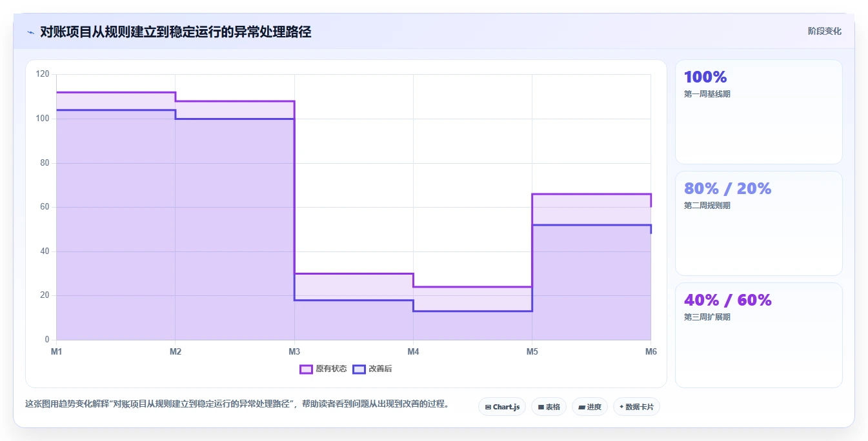Open the 40% / 60% 第三周扩展期 card
The image size is (868, 441).
(x=759, y=335)
